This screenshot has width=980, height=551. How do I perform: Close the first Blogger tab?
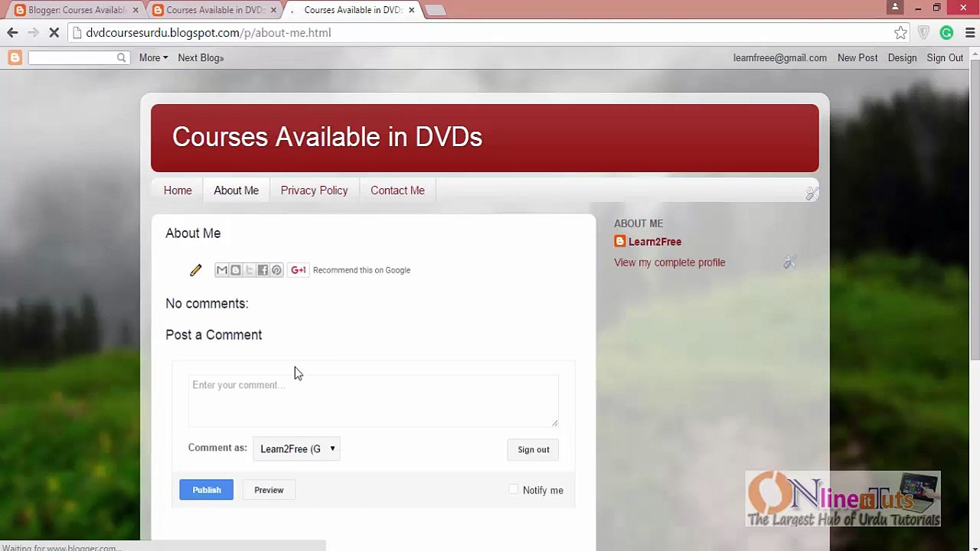(x=136, y=10)
